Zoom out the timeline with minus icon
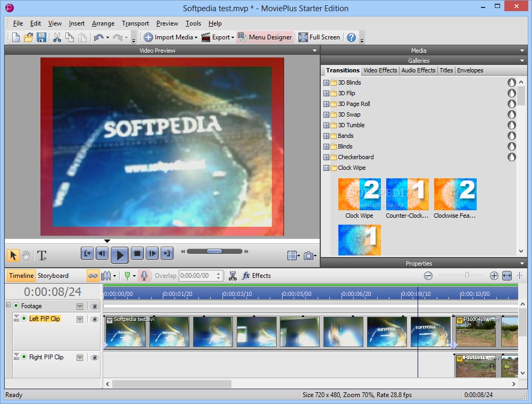Viewport: 532px width, 404px height. [x=428, y=276]
